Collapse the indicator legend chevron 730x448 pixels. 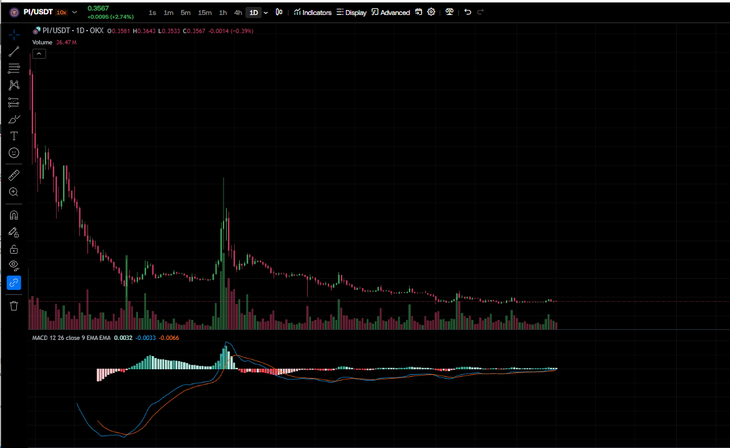point(39,54)
